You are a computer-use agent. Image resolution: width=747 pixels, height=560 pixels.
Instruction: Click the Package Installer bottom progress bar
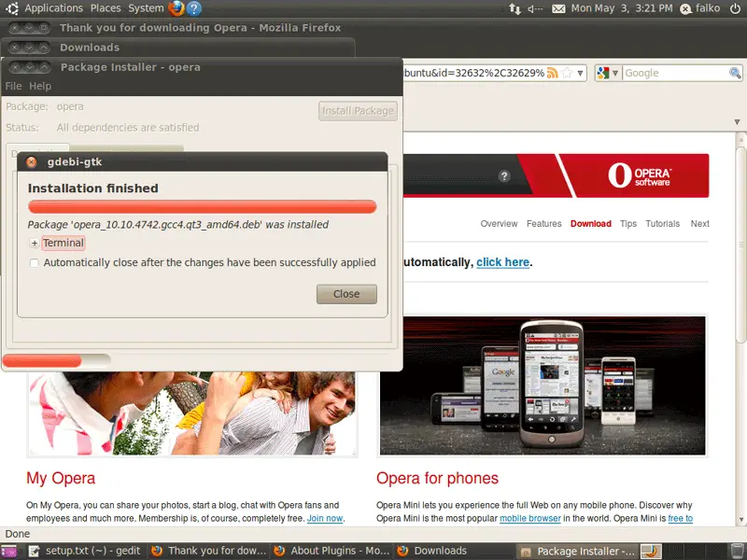(x=56, y=360)
